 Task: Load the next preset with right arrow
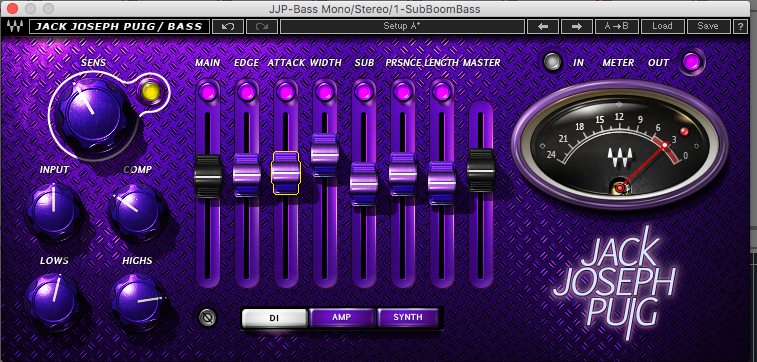(576, 26)
